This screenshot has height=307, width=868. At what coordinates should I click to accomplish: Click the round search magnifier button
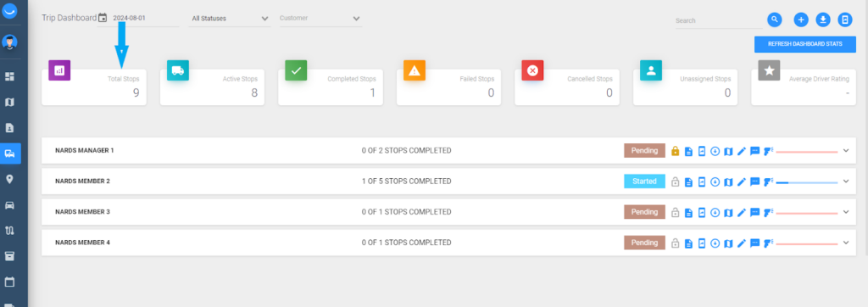[775, 20]
